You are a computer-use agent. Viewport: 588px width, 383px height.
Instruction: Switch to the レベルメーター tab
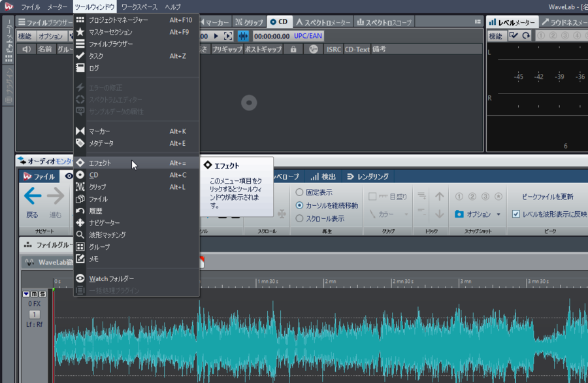click(512, 22)
